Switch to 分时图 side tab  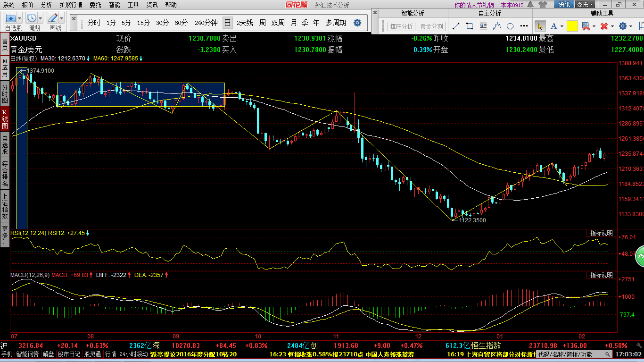click(x=4, y=94)
